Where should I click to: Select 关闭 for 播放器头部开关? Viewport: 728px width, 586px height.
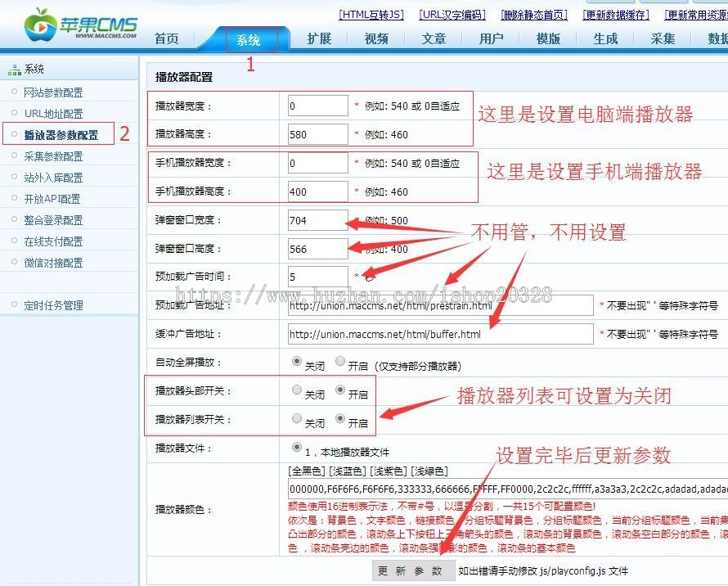(295, 390)
